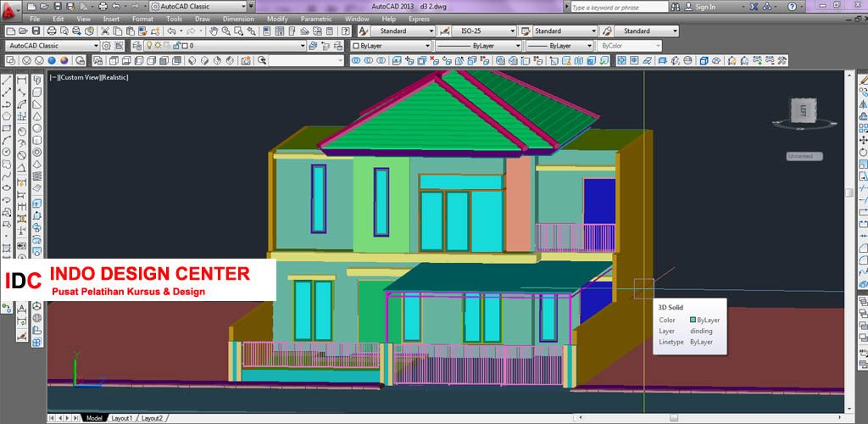
Task: Click the LEFT face of the ViewCube
Action: click(804, 113)
